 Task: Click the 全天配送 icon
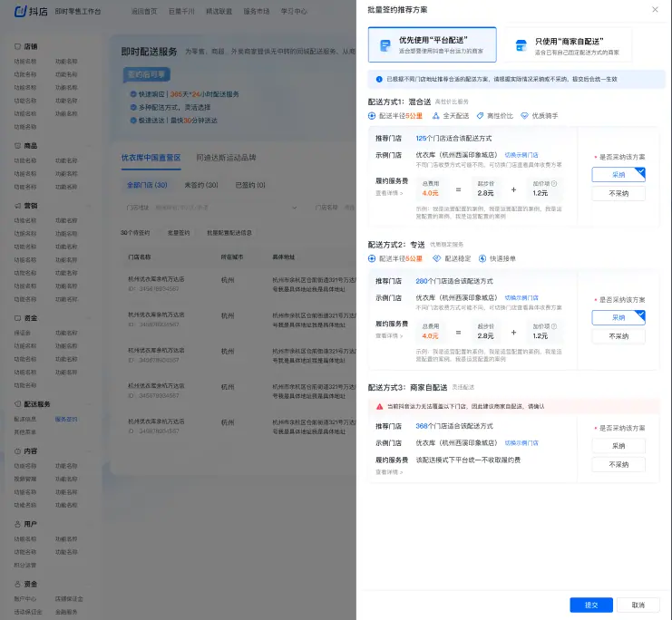pos(436,116)
